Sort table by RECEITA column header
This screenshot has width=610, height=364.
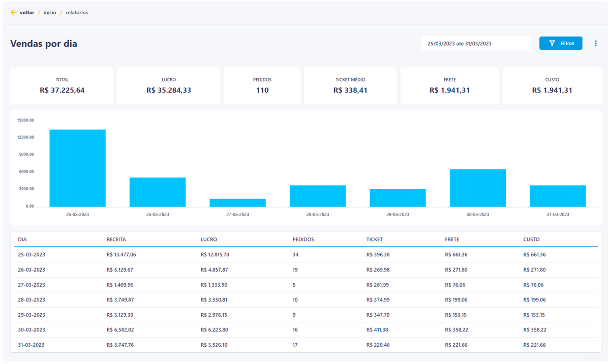[x=116, y=240]
